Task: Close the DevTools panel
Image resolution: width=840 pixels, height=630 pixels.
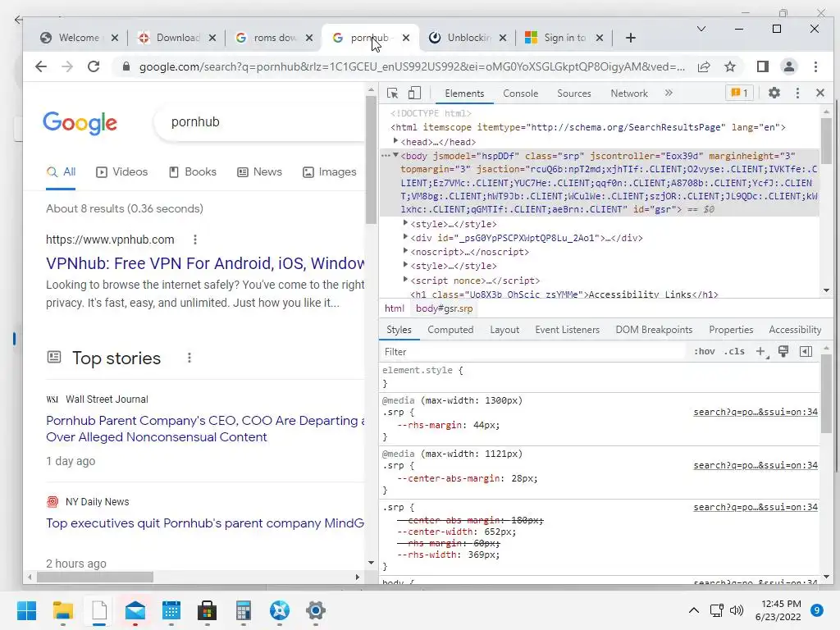Action: [819, 93]
